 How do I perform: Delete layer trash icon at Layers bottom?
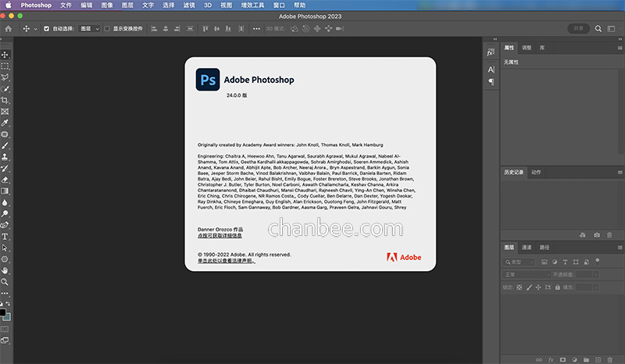610,359
